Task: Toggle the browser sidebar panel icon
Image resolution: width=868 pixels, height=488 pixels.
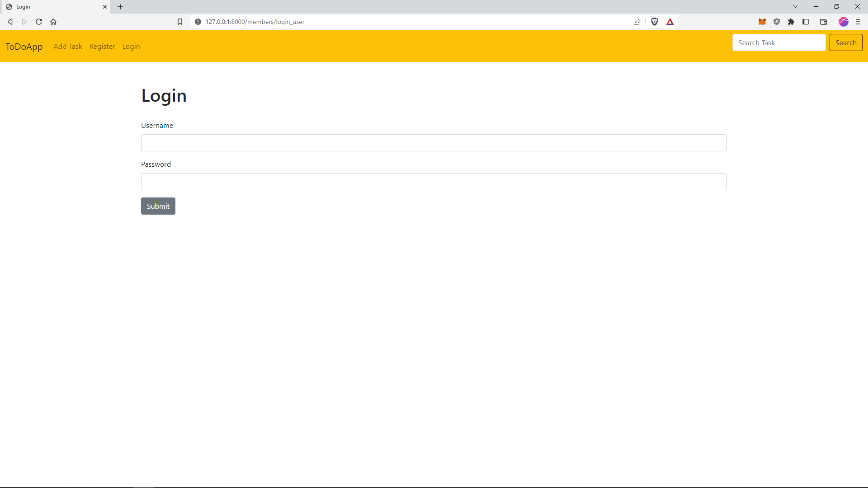Action: tap(806, 21)
